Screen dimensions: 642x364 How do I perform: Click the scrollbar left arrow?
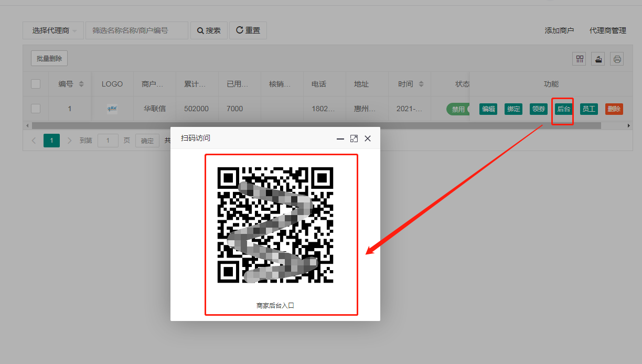26,126
